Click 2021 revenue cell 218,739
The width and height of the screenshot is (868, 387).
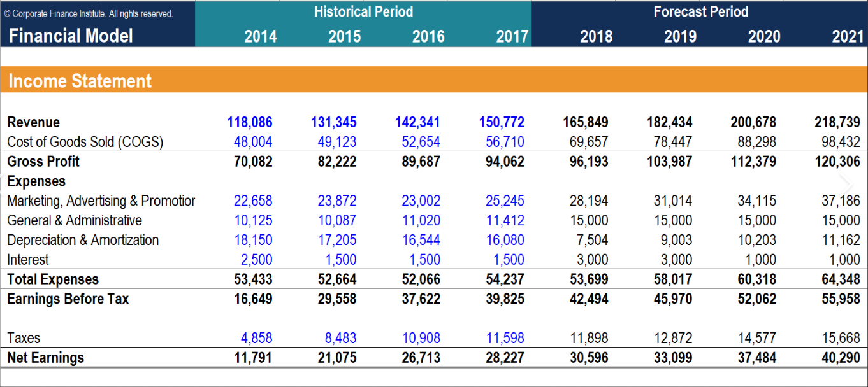tap(837, 122)
